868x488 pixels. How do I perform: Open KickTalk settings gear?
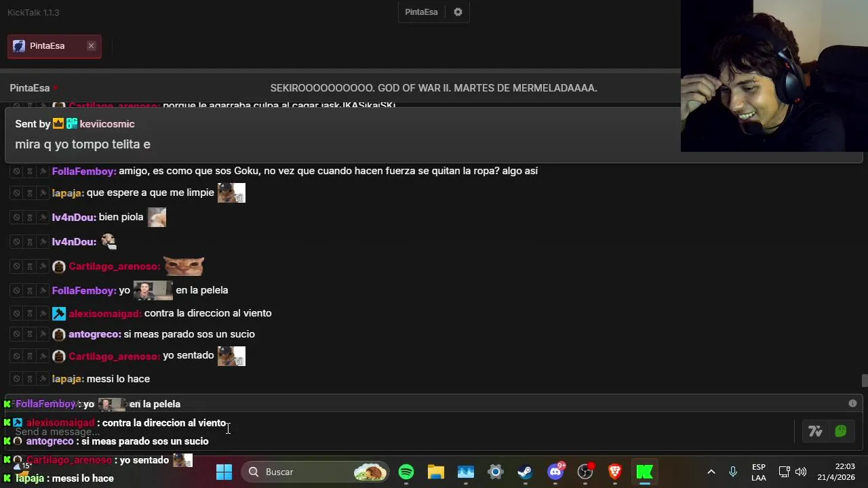(458, 12)
